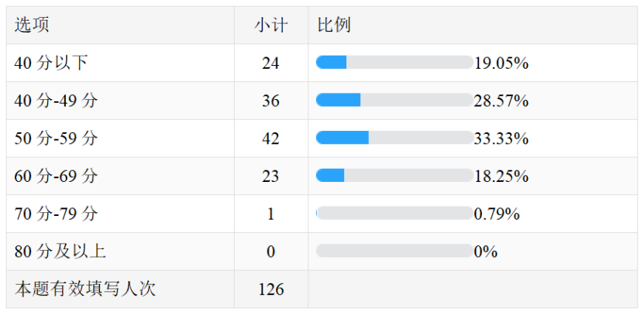Click the total count 126

(270, 289)
